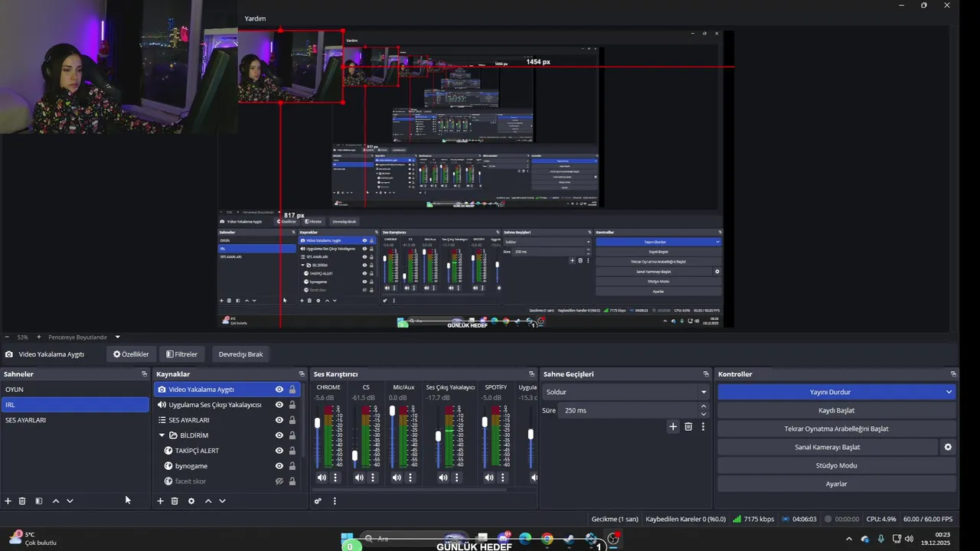
Task: Open scene filters icon in Sahneler
Action: tap(38, 500)
